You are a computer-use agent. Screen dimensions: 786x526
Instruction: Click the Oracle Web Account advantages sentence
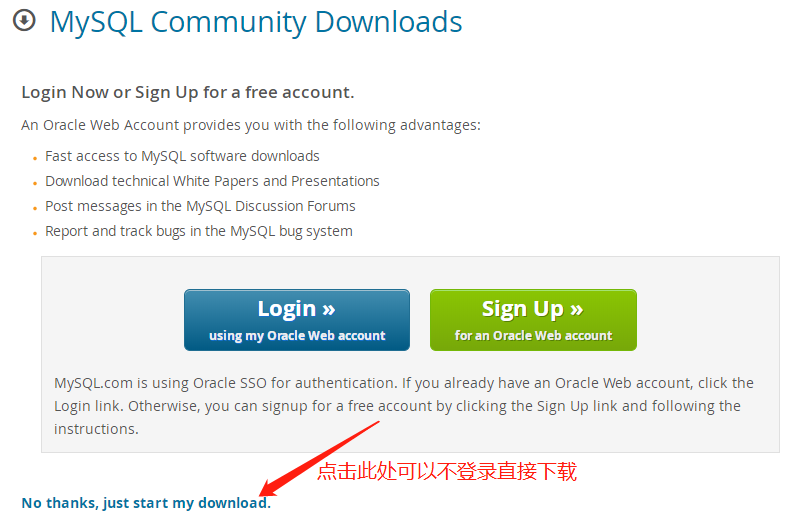tap(251, 125)
